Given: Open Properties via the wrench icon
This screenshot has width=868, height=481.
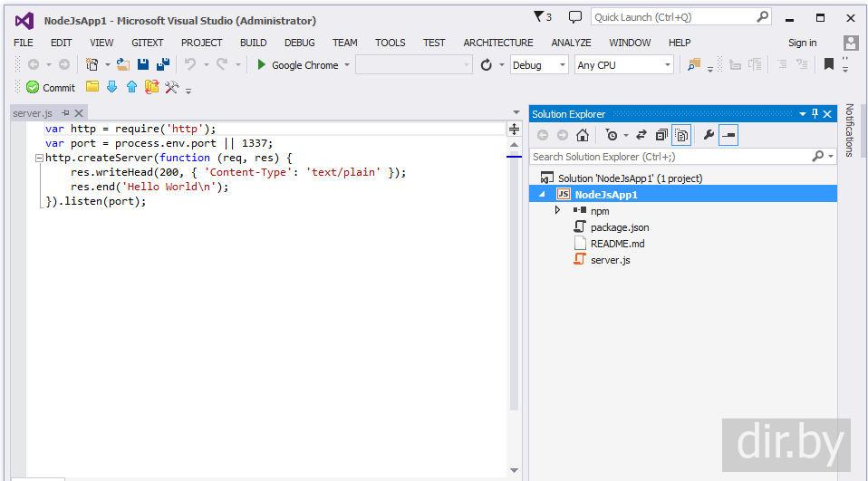Looking at the screenshot, I should pos(709,135).
